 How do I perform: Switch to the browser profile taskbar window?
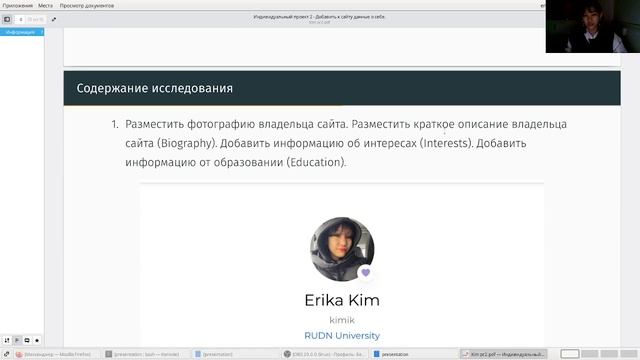point(324,354)
